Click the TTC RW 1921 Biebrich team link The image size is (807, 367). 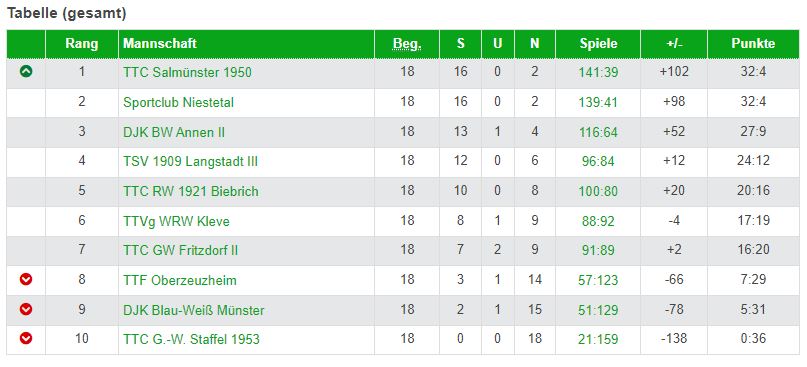pyautogui.click(x=190, y=191)
